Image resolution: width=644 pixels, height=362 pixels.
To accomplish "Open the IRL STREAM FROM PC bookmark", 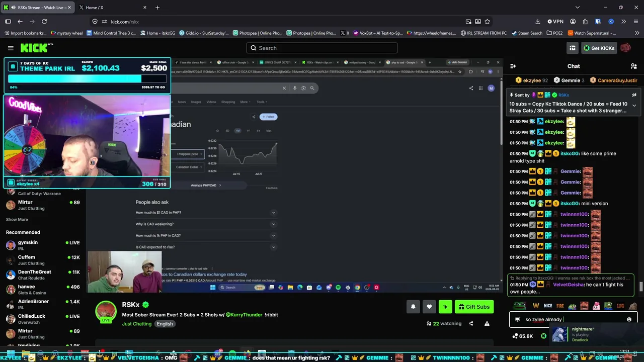I will [x=484, y=33].
